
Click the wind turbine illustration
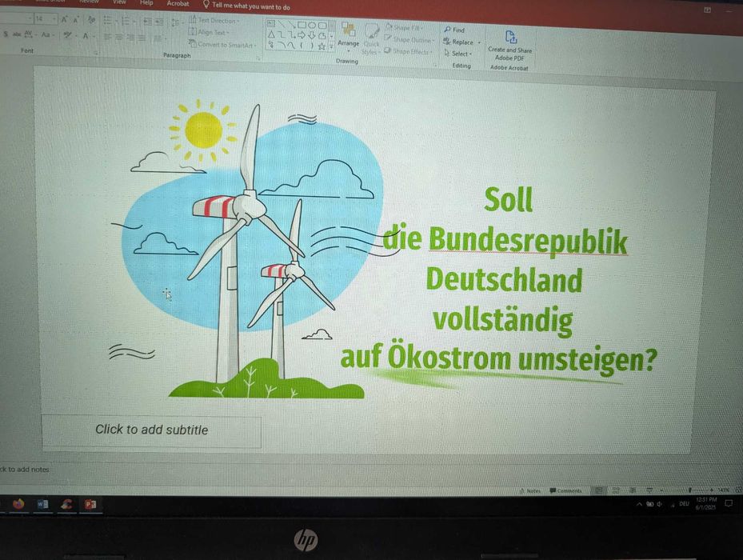click(x=246, y=249)
